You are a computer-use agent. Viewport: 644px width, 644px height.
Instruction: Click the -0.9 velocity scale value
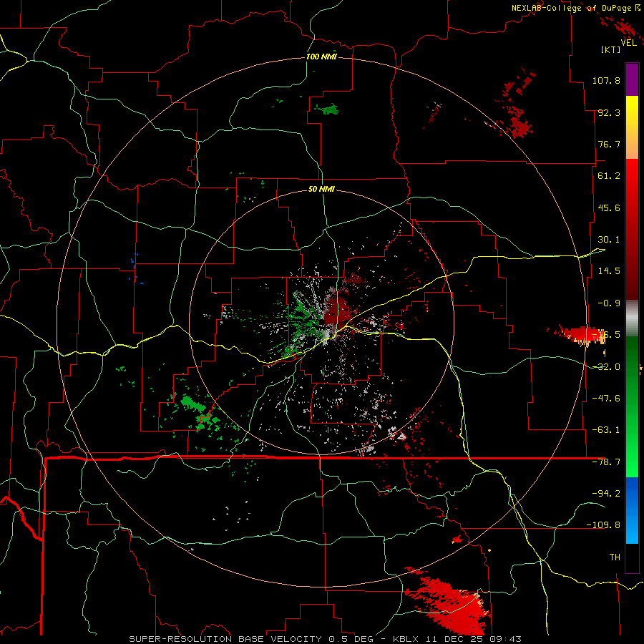609,303
